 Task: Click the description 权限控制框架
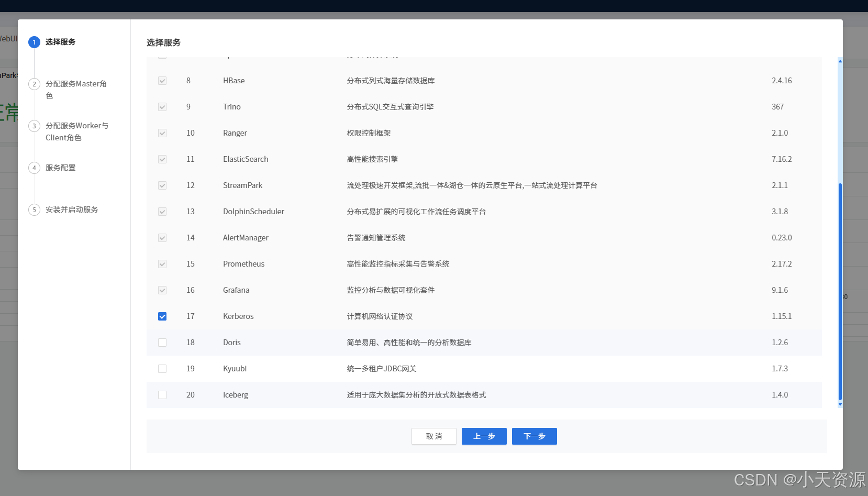(369, 133)
